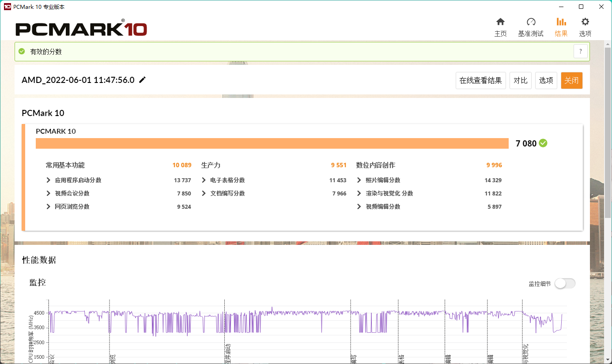
Task: Click the Home (主页) house icon
Action: click(500, 22)
